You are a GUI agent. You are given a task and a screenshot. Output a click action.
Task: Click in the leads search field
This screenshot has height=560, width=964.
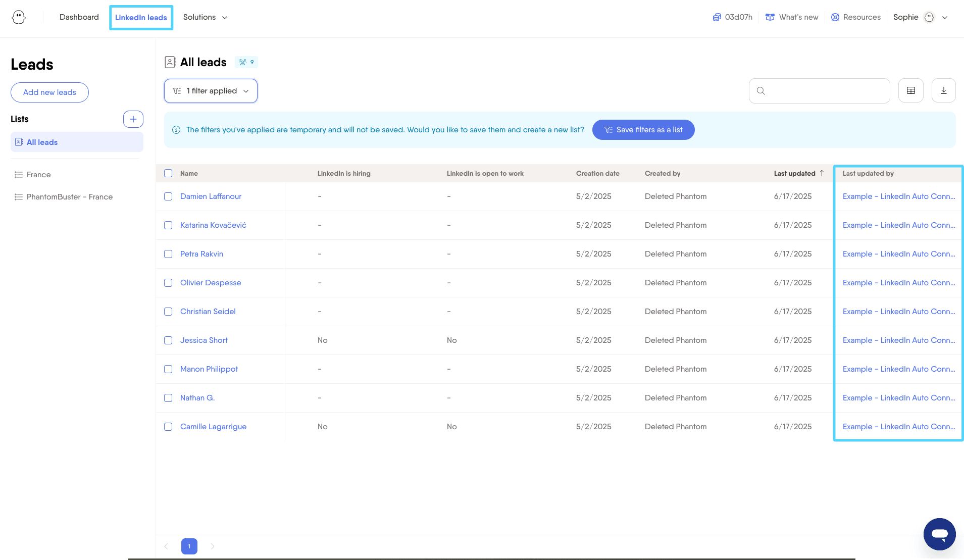coord(819,91)
